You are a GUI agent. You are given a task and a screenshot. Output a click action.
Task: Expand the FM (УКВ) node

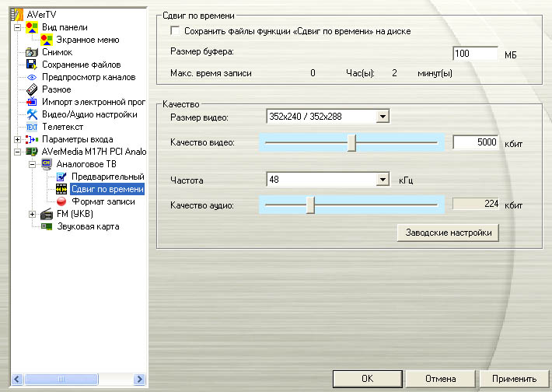coord(32,214)
